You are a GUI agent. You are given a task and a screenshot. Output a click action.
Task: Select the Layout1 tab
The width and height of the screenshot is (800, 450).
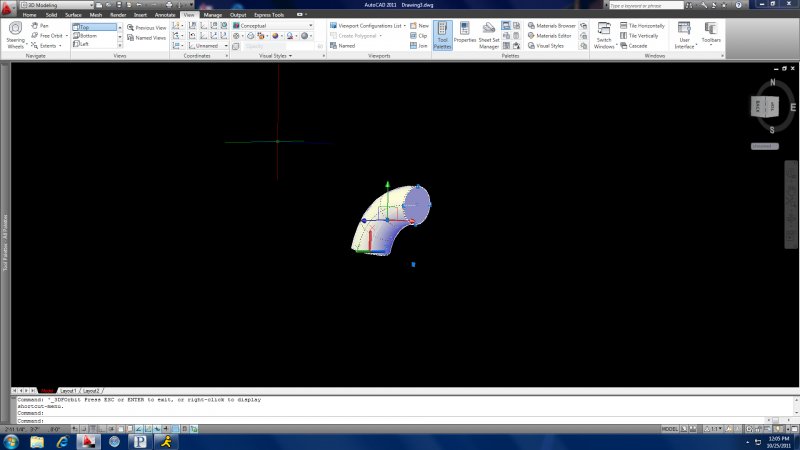pos(68,390)
